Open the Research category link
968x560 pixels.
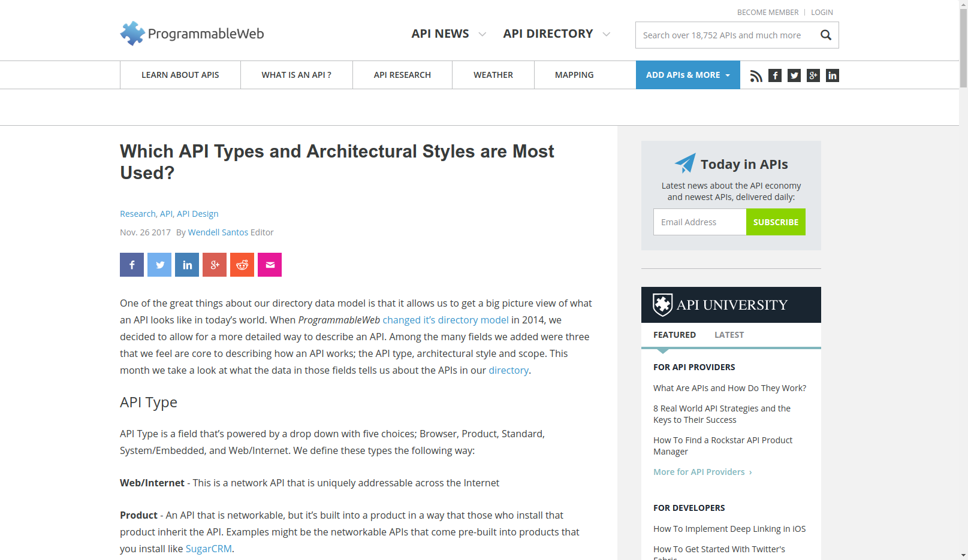[x=137, y=214]
